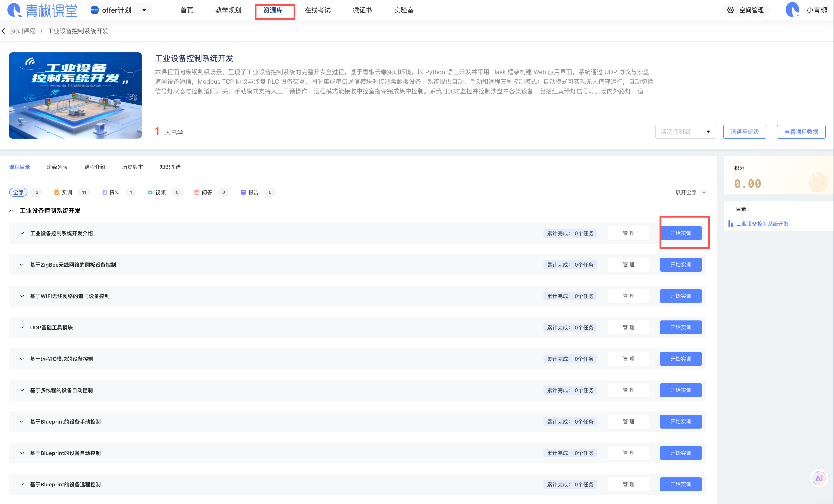Switch to the 知识图谱 tab
834x504 pixels.
pyautogui.click(x=170, y=167)
